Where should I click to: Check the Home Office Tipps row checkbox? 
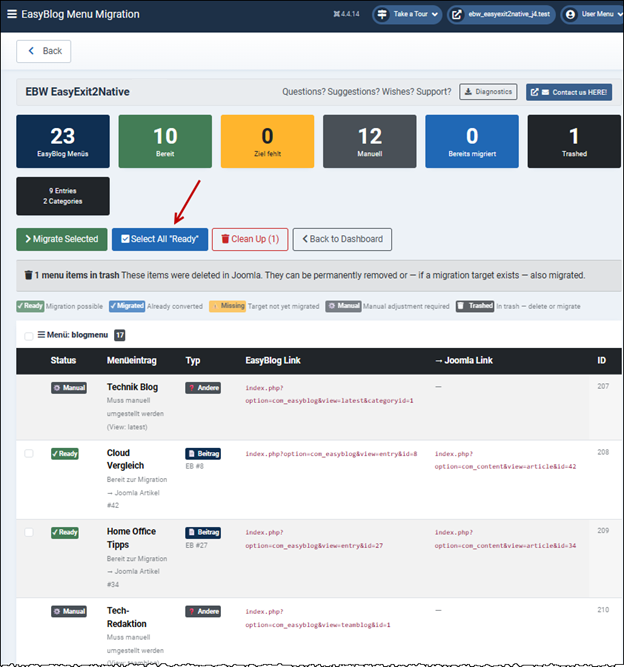(x=28, y=532)
